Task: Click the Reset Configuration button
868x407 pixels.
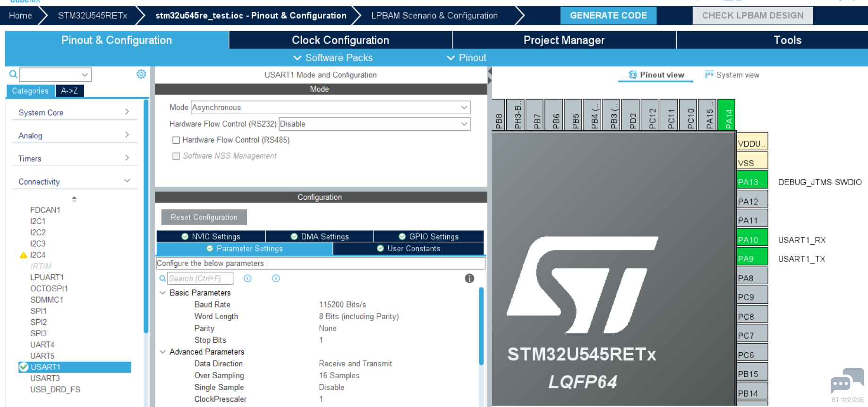Action: 204,217
